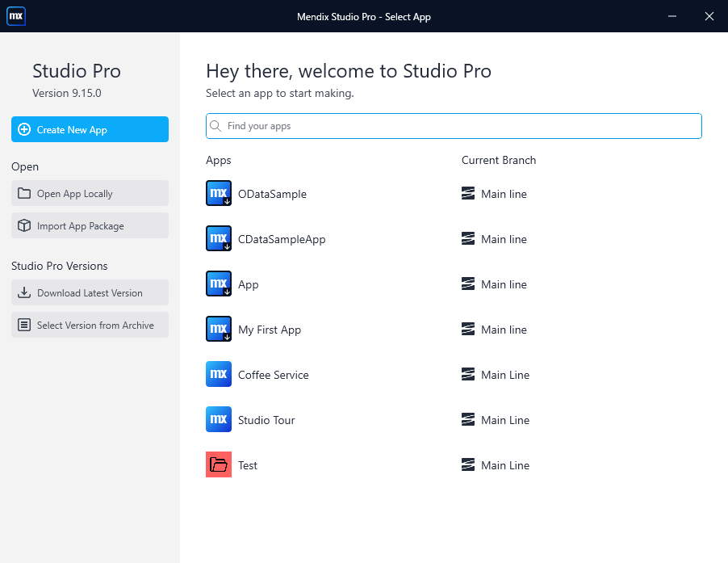Open My First App name
728x563 pixels.
[270, 330]
